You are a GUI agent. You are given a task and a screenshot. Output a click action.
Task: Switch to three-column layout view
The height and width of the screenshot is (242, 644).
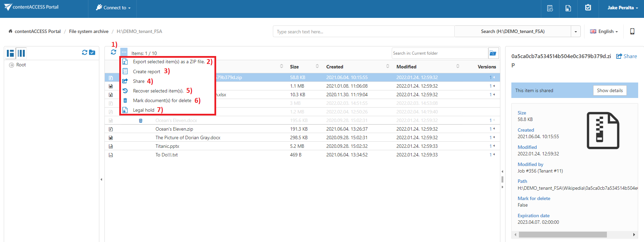click(x=21, y=53)
